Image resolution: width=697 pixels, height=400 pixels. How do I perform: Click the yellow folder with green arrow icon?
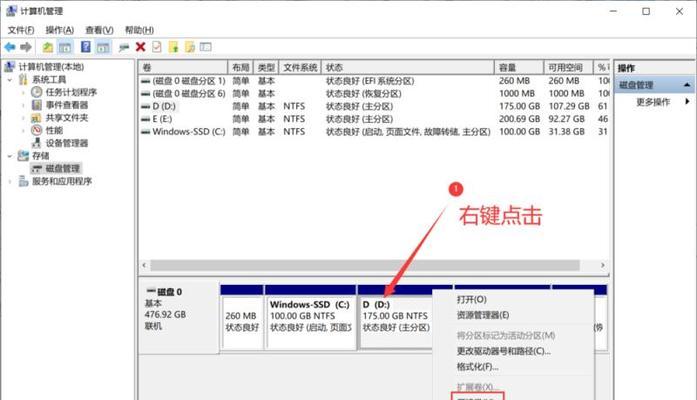173,47
